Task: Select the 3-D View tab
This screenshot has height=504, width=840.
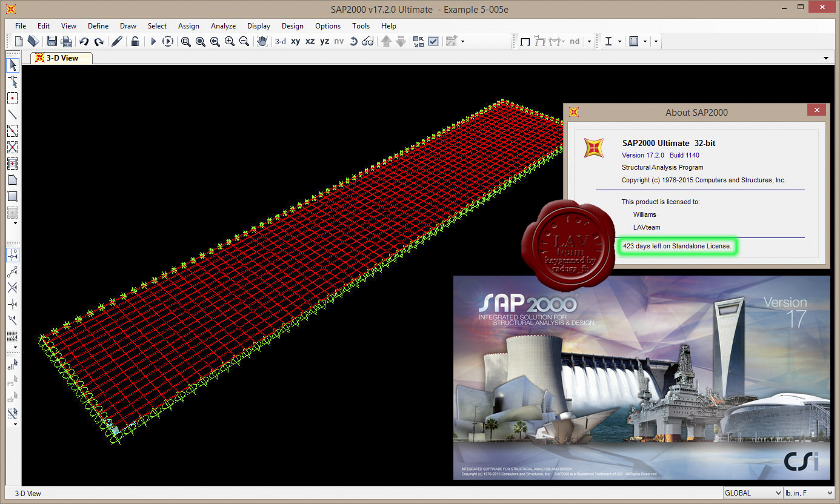Action: 62,58
